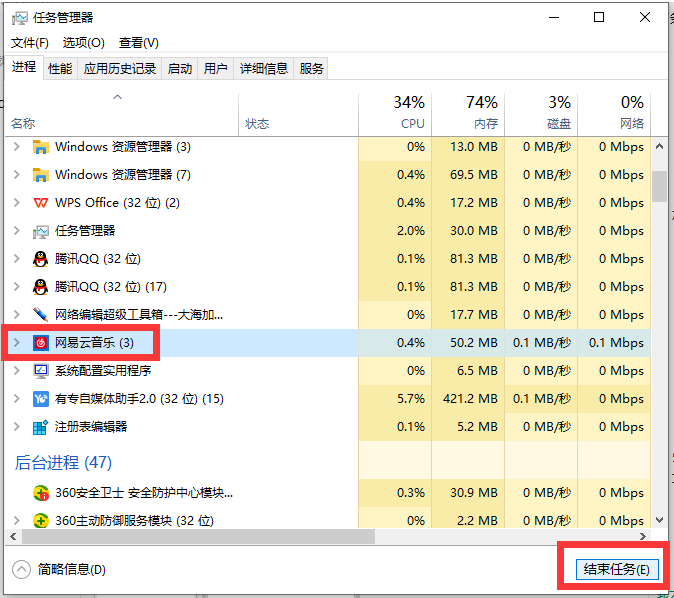Expand the 网易云音乐 (3) process group
Screen dimensions: 674x598
pos(17,343)
